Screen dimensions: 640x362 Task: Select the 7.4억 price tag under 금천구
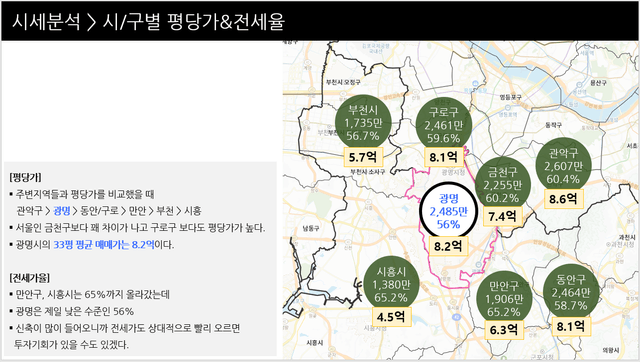tap(502, 216)
